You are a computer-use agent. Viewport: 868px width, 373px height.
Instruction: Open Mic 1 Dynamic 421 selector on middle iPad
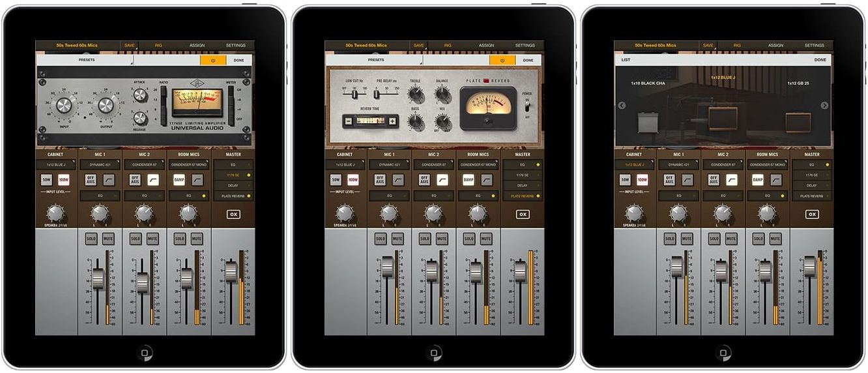tap(389, 165)
